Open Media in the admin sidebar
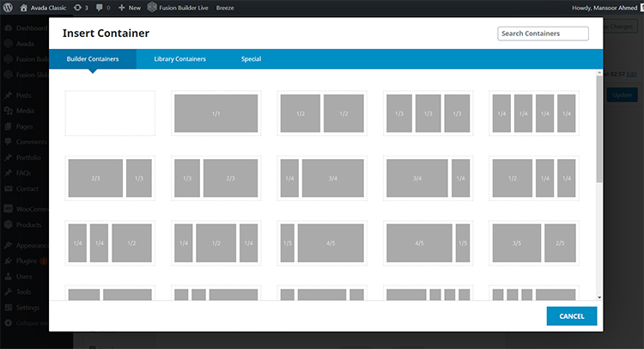 point(20,111)
